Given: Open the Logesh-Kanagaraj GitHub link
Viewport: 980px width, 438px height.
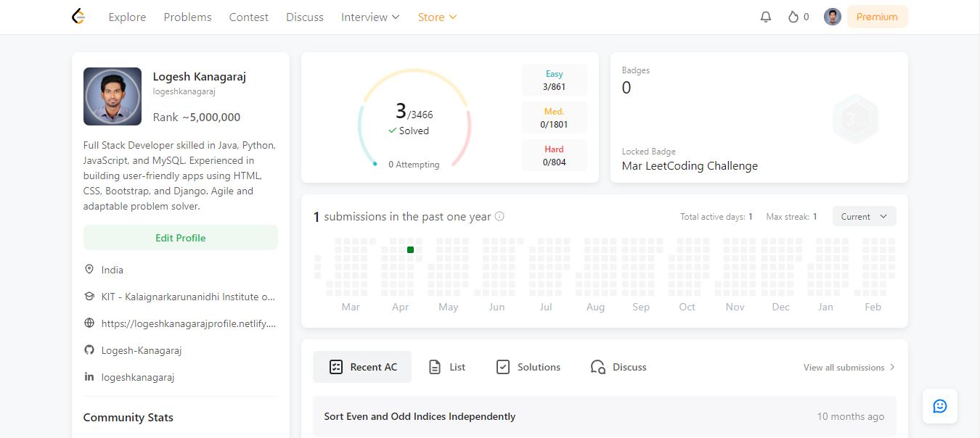Looking at the screenshot, I should (x=142, y=350).
